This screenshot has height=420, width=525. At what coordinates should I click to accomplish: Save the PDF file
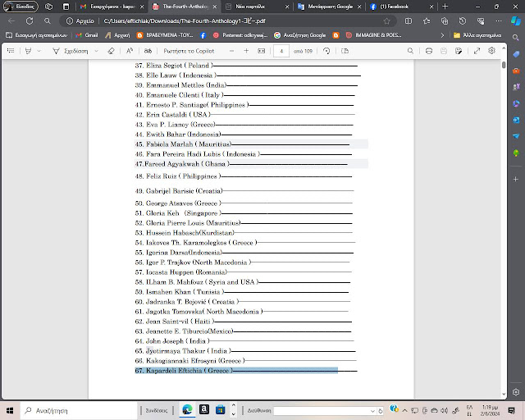point(444,51)
